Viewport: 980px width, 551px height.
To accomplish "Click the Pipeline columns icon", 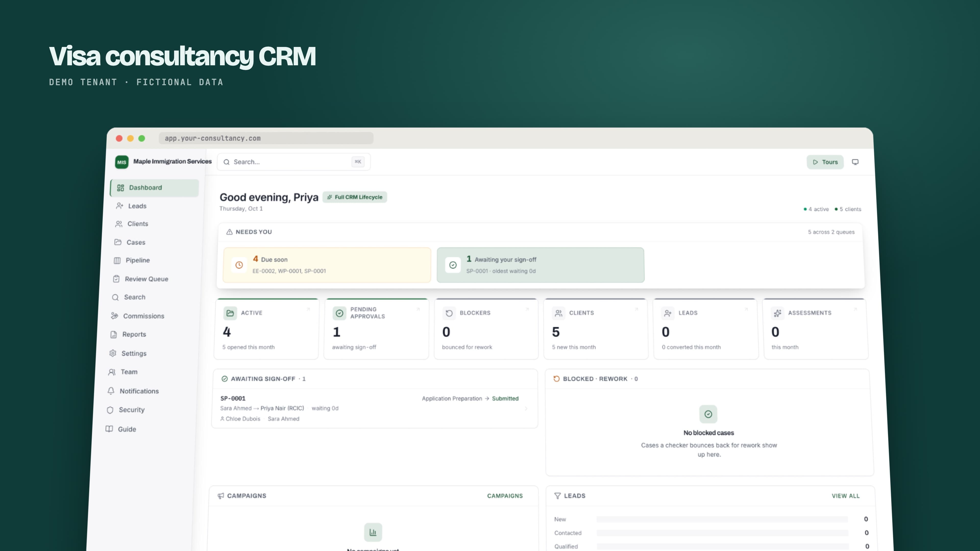I will point(117,260).
